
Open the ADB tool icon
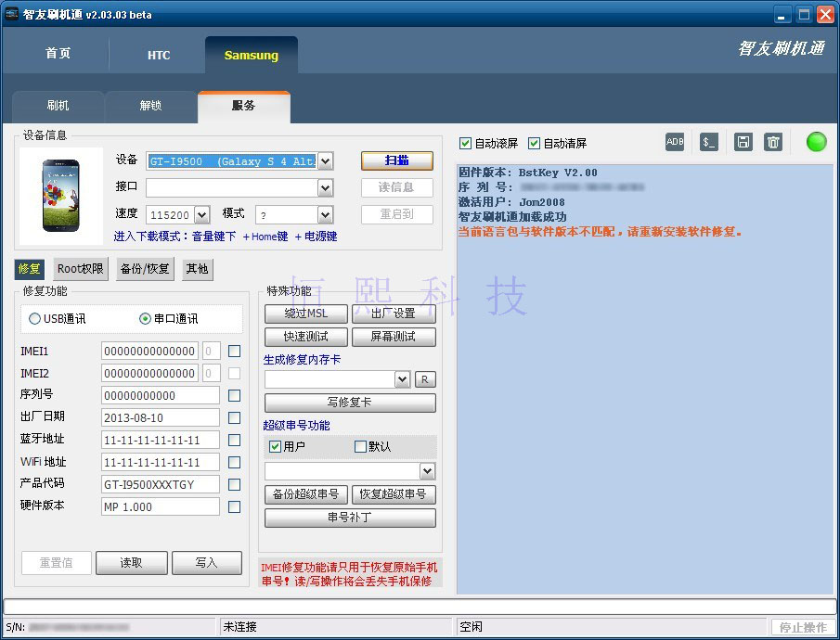pos(675,142)
